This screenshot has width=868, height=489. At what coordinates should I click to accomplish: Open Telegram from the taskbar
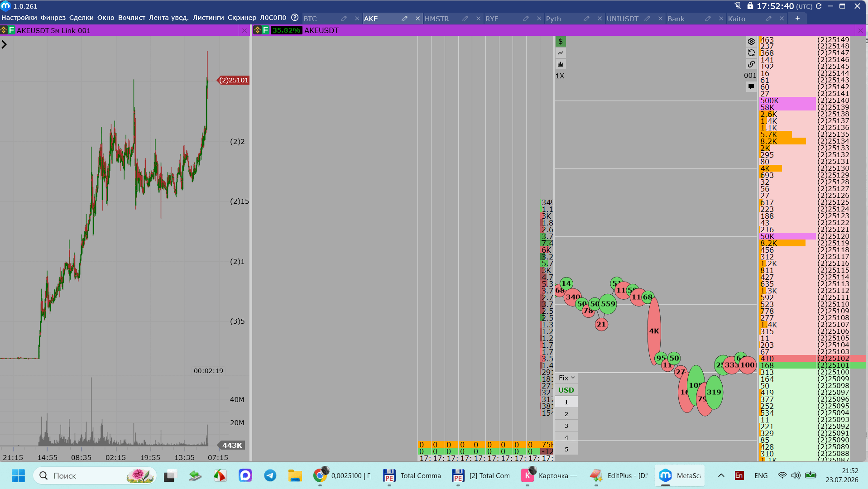(x=270, y=475)
